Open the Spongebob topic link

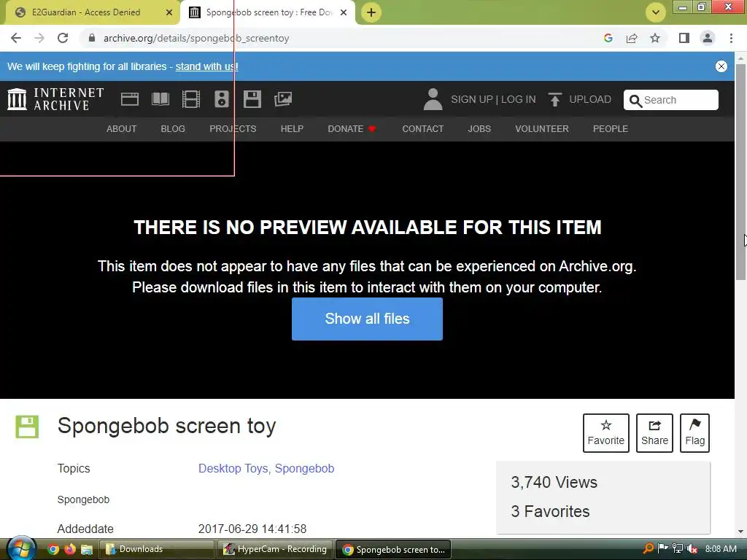coord(304,468)
